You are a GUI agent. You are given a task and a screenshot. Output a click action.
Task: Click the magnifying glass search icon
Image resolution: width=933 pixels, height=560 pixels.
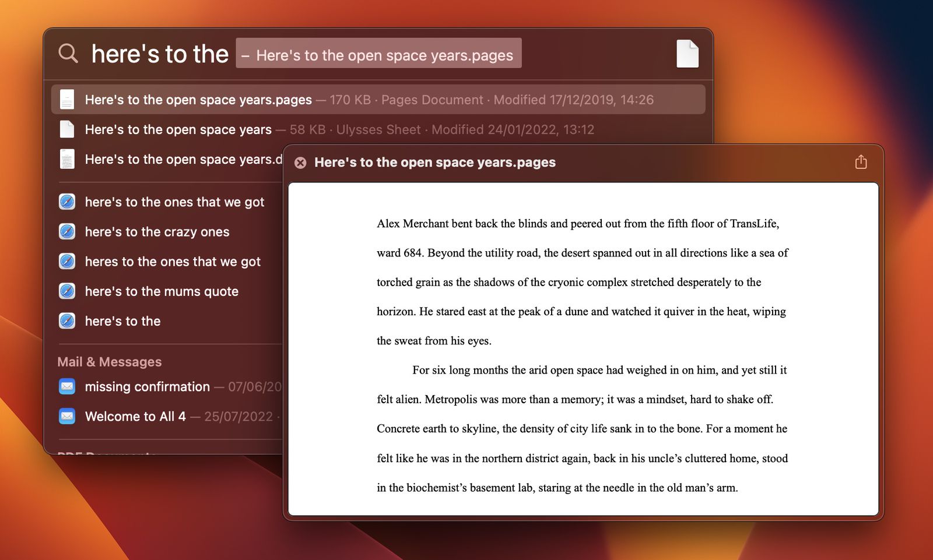68,53
